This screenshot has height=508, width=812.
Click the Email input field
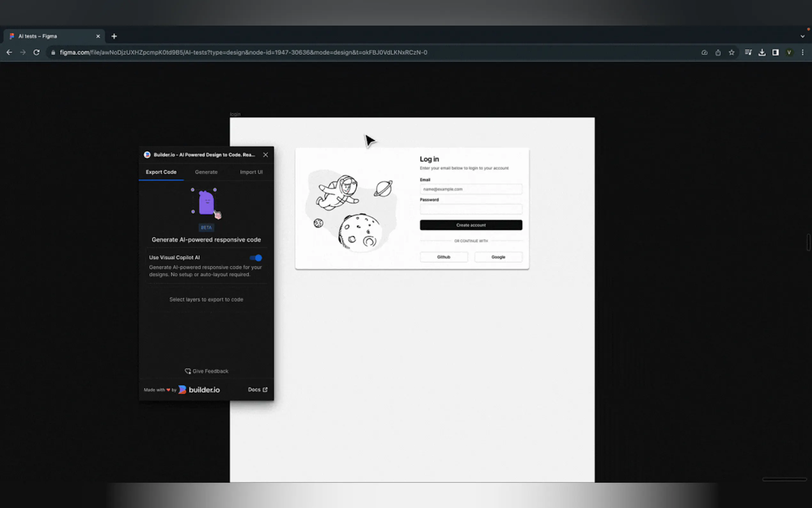click(x=471, y=189)
